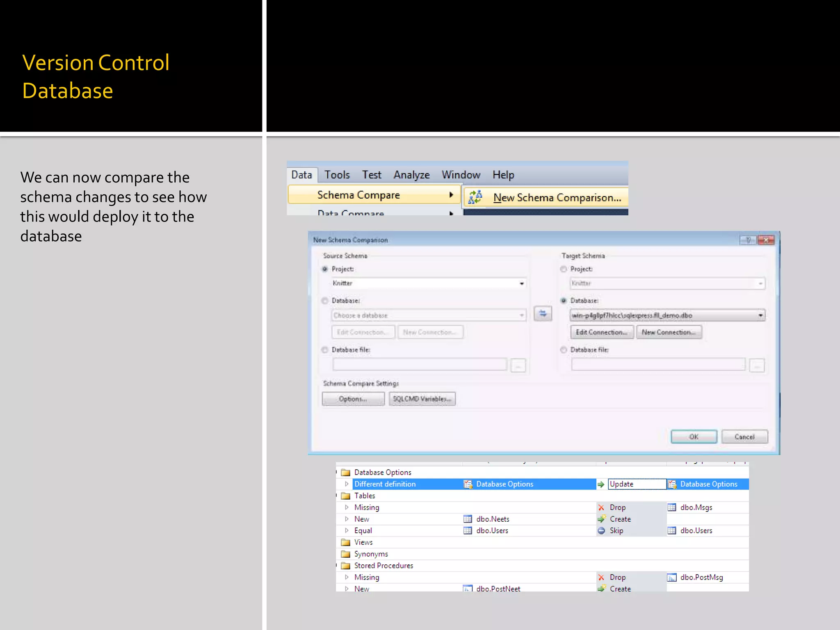This screenshot has width=840, height=630.
Task: Browse for target database file
Action: (x=757, y=365)
